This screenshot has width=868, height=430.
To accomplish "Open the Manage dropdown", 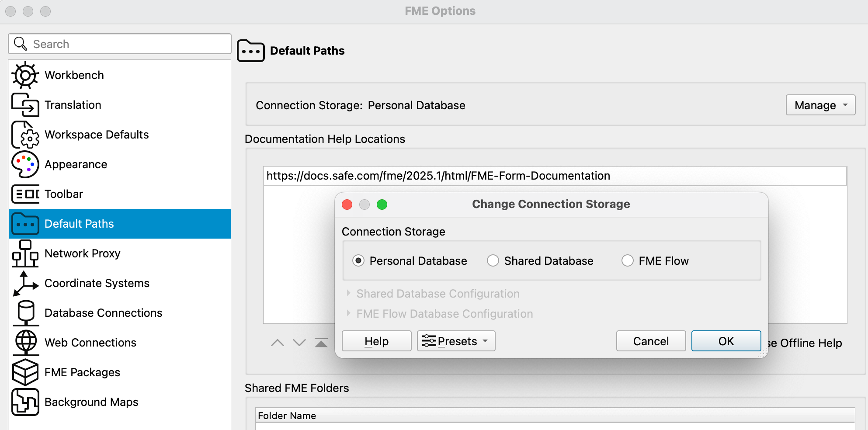I will [x=820, y=105].
